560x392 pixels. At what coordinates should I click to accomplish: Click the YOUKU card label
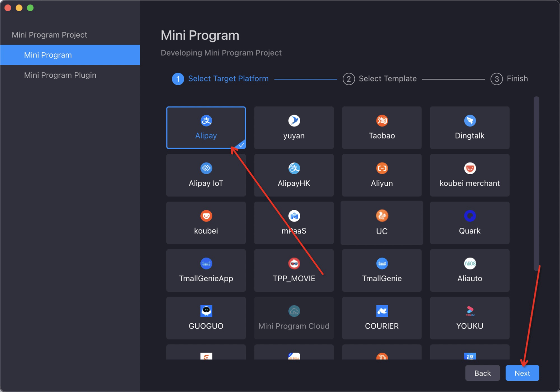pyautogui.click(x=470, y=326)
